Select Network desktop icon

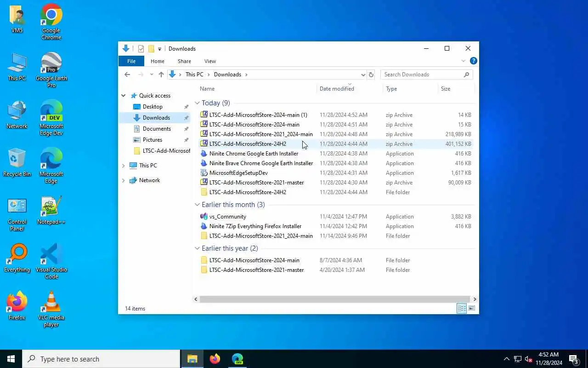coord(17,115)
